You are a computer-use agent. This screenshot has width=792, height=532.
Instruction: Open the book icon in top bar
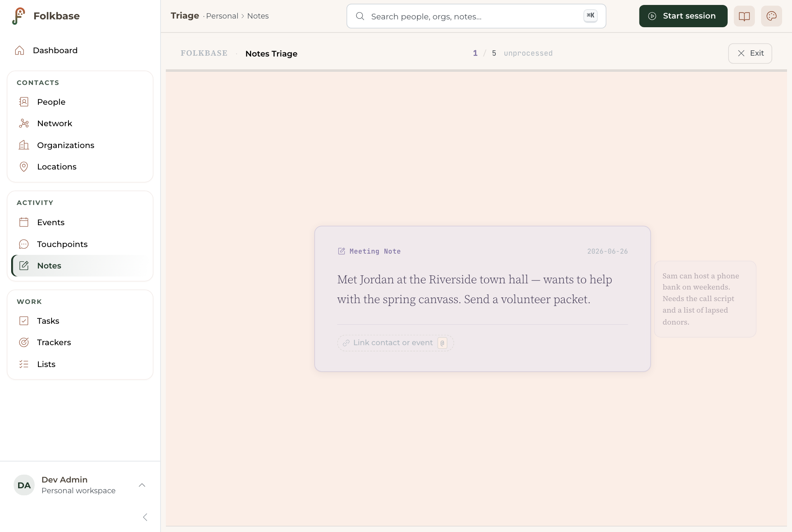point(744,16)
